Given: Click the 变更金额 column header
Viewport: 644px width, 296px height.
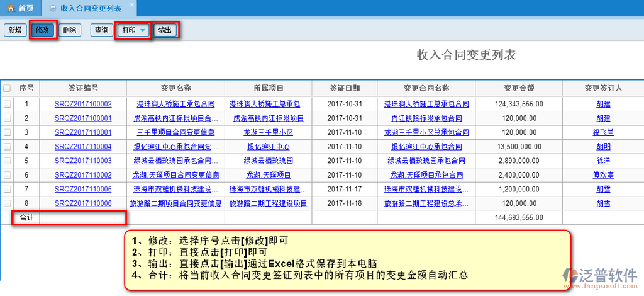Looking at the screenshot, I should [519, 88].
